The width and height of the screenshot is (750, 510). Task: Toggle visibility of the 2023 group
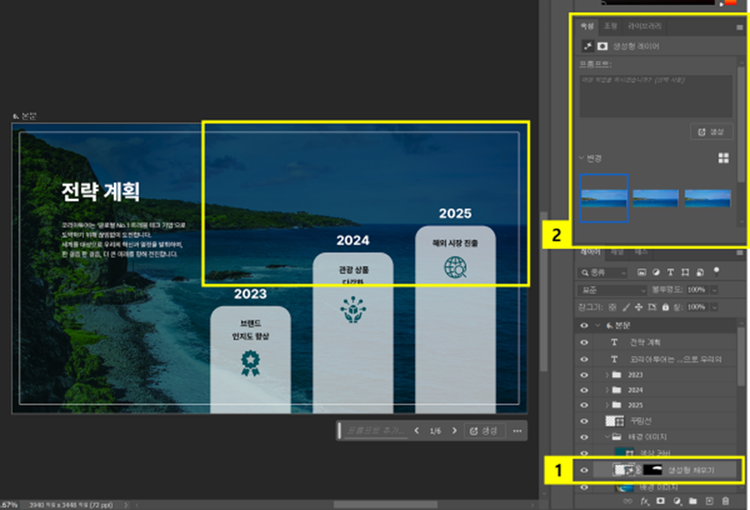tap(584, 375)
